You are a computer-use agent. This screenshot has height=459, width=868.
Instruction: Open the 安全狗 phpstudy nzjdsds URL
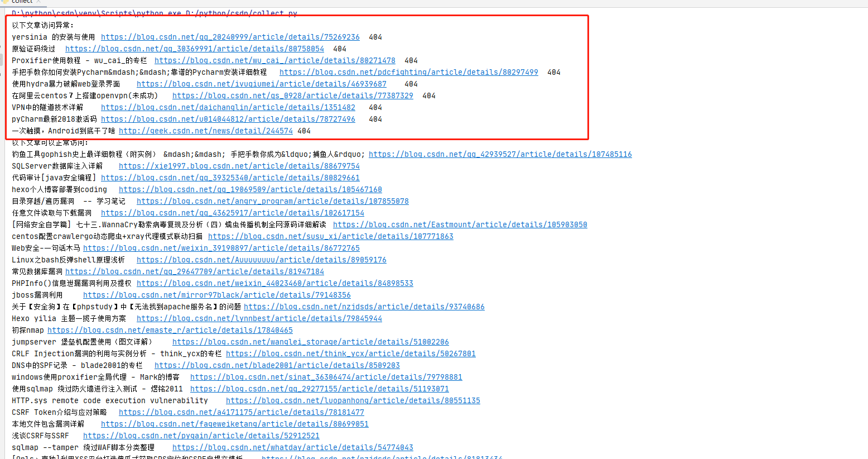[x=364, y=307]
